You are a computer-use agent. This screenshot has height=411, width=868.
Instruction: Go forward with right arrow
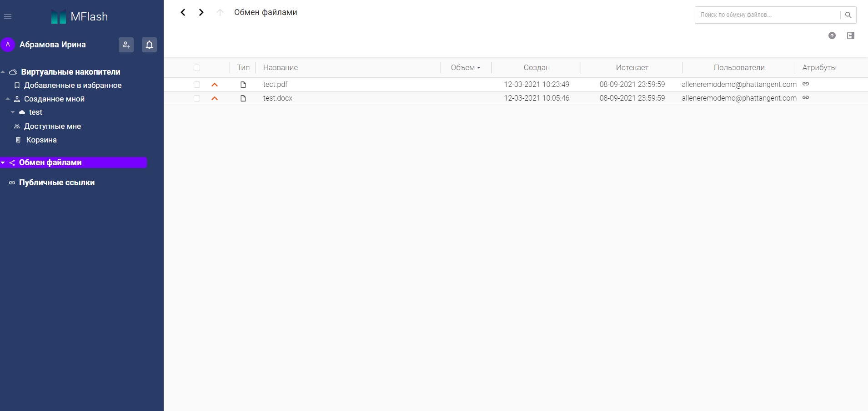[x=201, y=12]
